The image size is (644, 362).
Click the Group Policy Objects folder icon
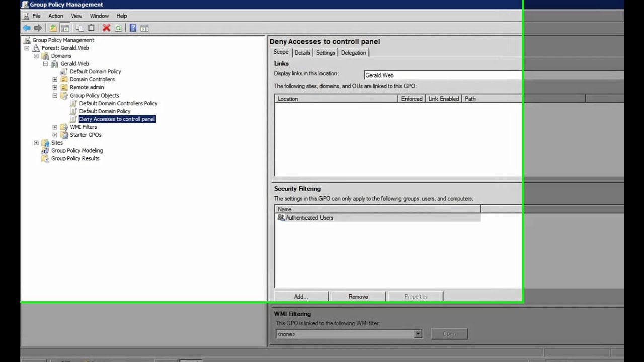click(64, 96)
